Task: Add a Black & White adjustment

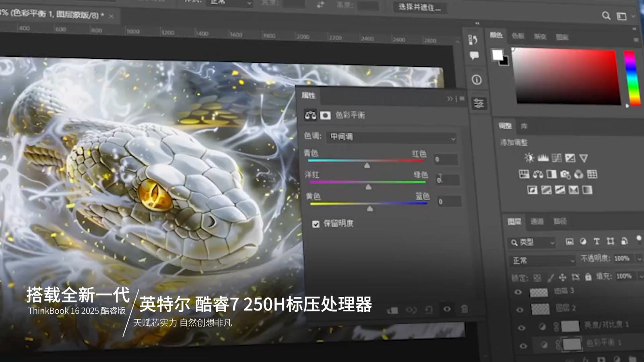Action: coord(551,174)
